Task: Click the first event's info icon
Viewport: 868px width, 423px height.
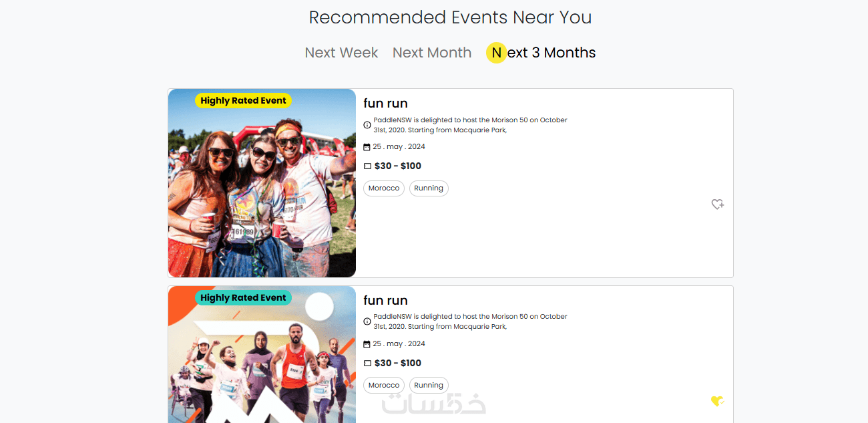Action: coord(367,125)
